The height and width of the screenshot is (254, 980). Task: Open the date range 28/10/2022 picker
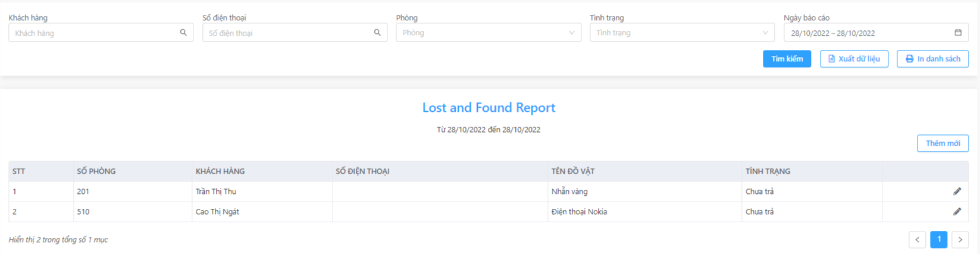(876, 33)
